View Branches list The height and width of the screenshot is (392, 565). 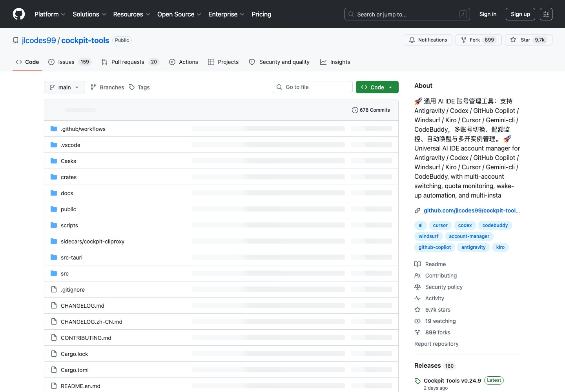point(107,87)
